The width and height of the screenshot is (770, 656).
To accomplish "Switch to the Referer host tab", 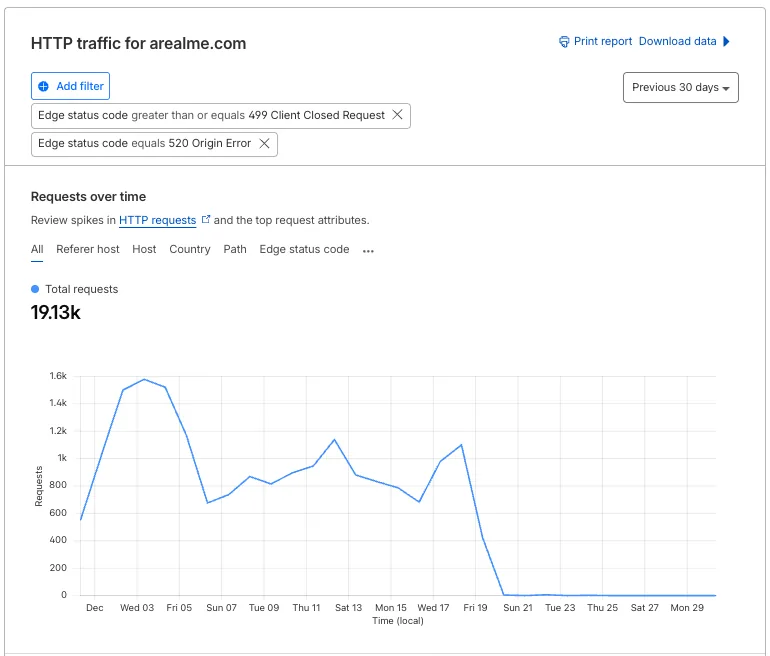I will pos(87,249).
